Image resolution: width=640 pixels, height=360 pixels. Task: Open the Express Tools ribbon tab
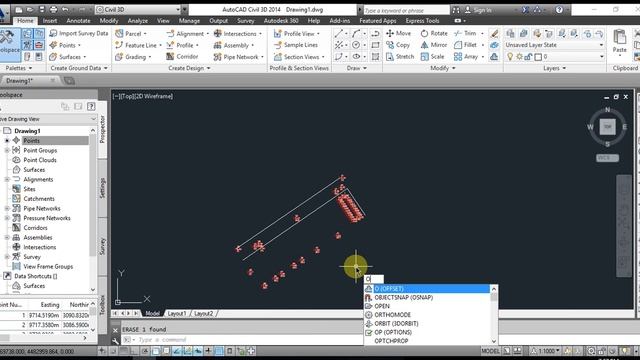(x=422, y=21)
